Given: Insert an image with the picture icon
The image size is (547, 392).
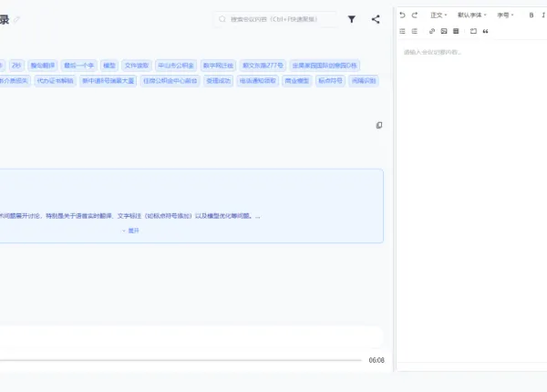Looking at the screenshot, I should tap(444, 31).
